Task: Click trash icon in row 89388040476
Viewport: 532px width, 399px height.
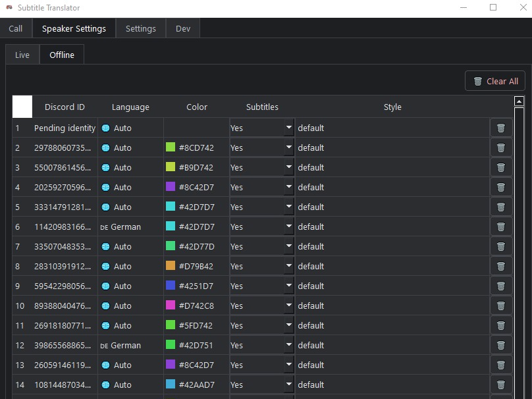Action: tap(501, 306)
